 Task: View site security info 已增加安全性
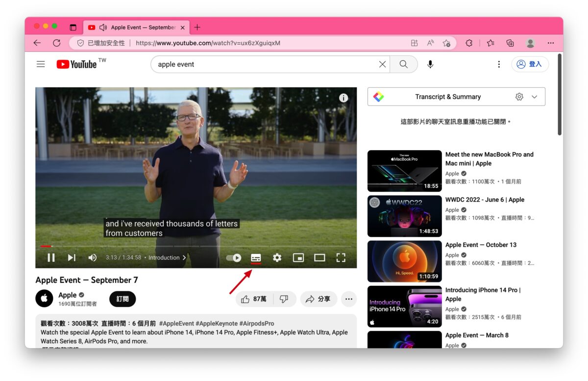click(101, 43)
